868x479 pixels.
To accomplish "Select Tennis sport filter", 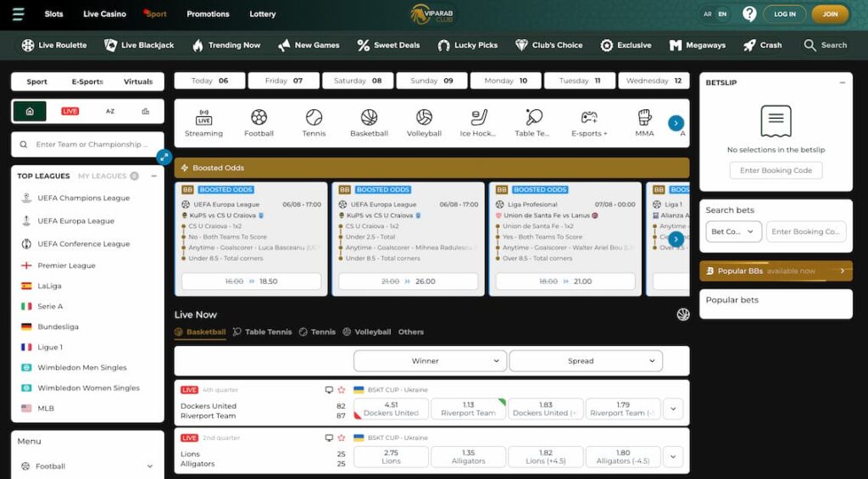I will pyautogui.click(x=314, y=123).
